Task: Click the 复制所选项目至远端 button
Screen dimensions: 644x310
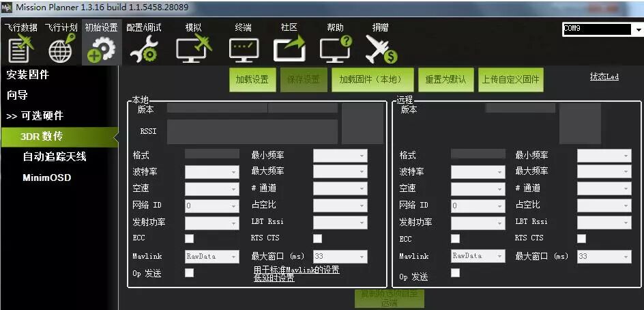Action: click(389, 298)
